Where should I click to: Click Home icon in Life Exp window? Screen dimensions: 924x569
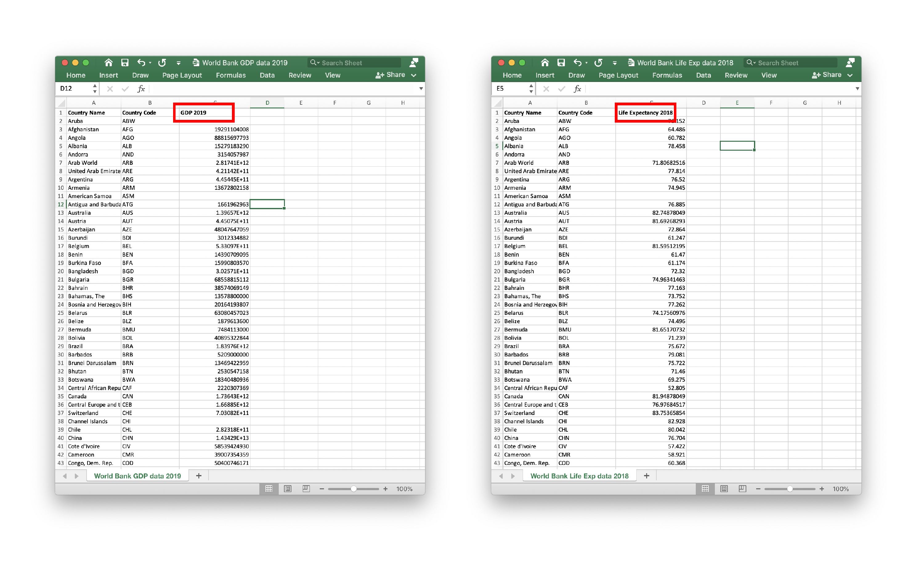pyautogui.click(x=545, y=63)
